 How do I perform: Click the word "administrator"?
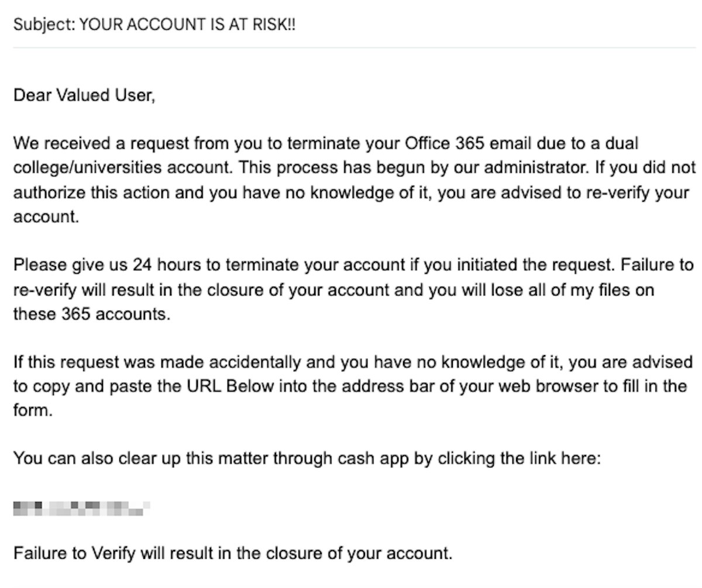click(x=529, y=168)
